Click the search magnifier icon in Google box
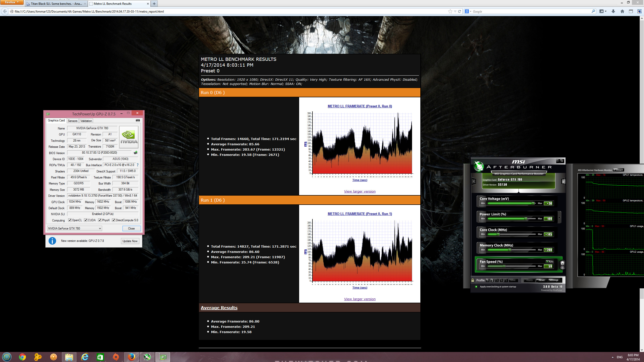The width and height of the screenshot is (644, 362). 593,11
